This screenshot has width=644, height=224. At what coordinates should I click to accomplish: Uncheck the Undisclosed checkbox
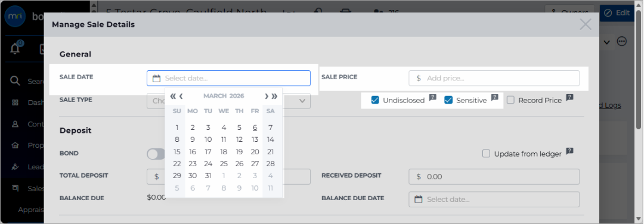(375, 100)
